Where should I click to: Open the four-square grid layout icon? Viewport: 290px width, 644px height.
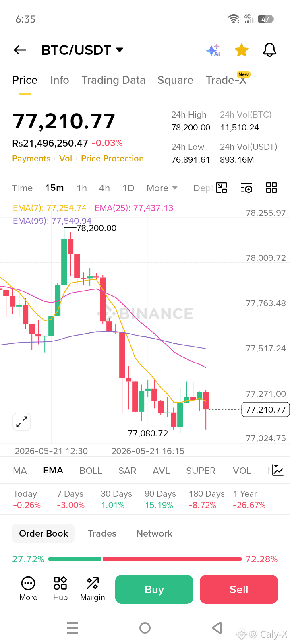[271, 188]
